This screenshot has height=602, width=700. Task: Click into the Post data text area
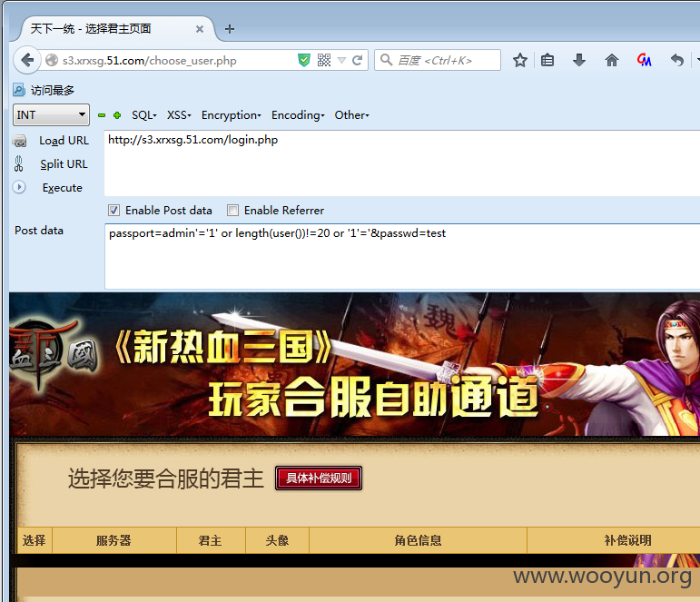402,256
